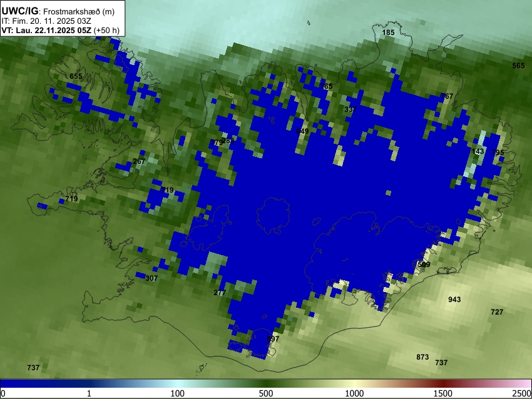
Task: Click the 267 value label
Action: pos(139,161)
